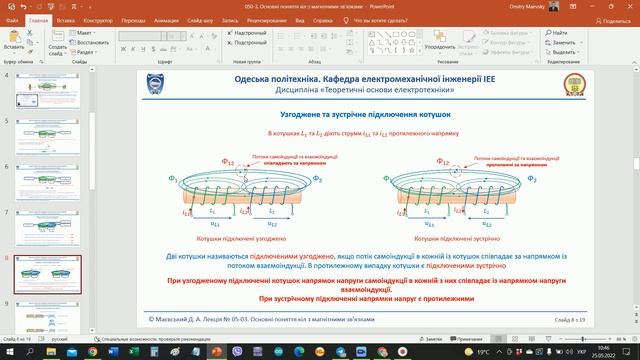
Task: Click the zoom slider in status bar
Action: (583, 339)
